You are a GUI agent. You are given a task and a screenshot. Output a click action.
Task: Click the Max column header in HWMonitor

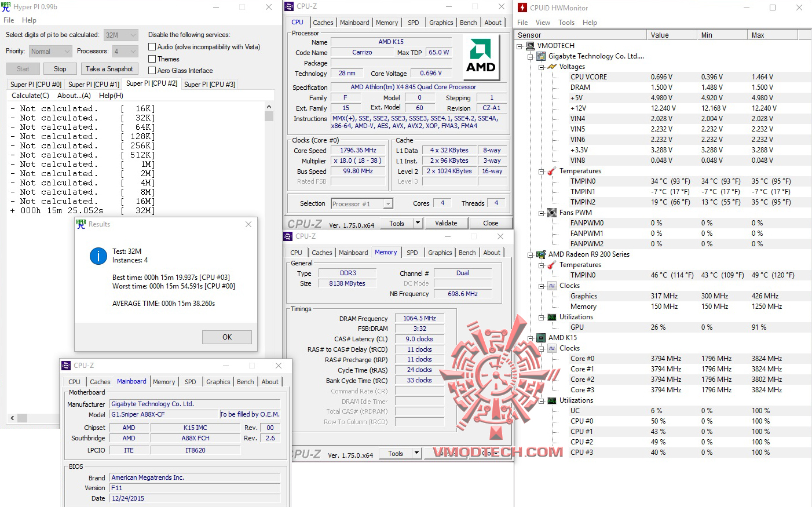pos(773,35)
